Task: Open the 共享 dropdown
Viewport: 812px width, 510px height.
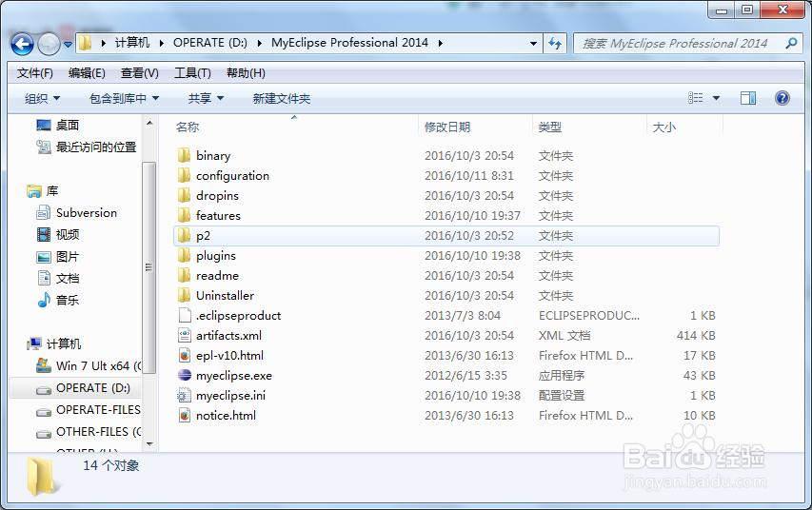Action: tap(206, 98)
